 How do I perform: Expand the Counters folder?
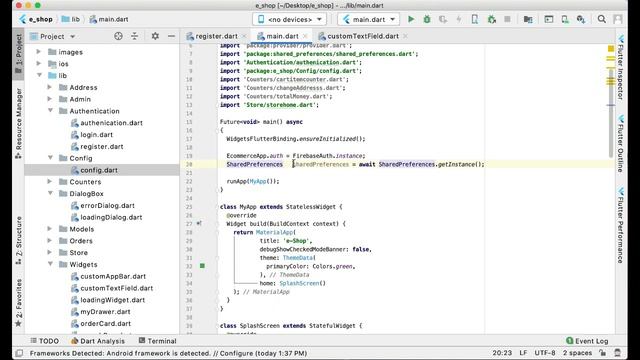49,182
